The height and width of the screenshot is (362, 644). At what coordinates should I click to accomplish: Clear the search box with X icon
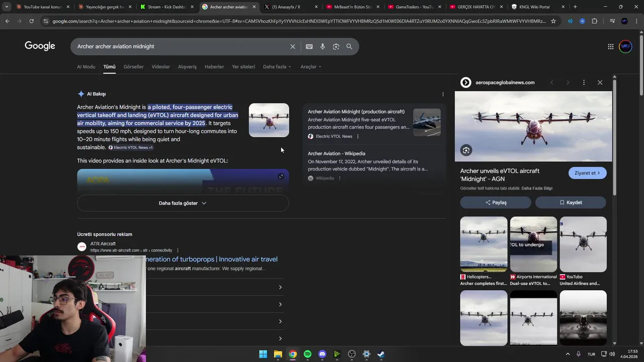coord(293,46)
